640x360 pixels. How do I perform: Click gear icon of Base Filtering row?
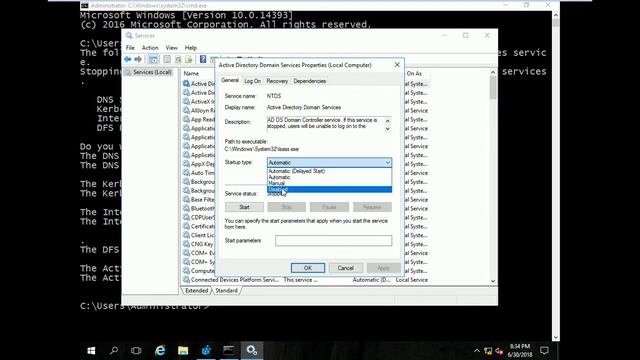(187, 199)
